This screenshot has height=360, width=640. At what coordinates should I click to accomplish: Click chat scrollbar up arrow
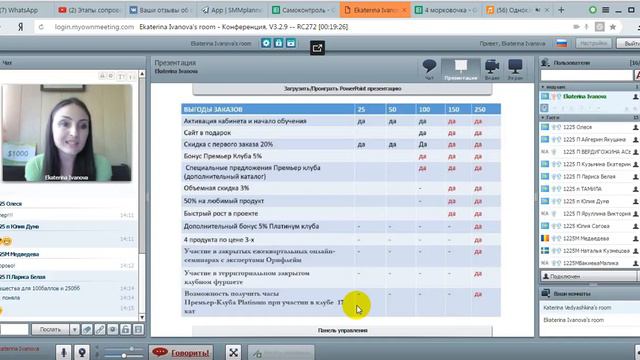(x=142, y=74)
